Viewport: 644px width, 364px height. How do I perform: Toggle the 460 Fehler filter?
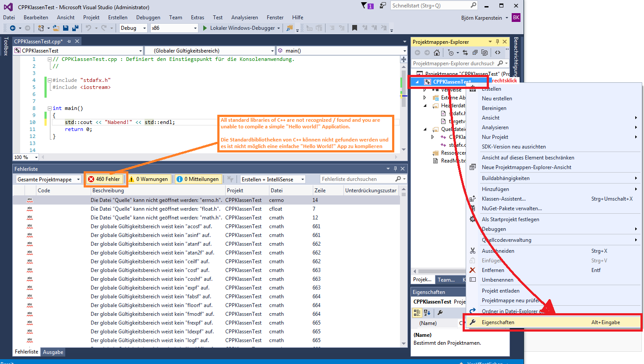(104, 179)
